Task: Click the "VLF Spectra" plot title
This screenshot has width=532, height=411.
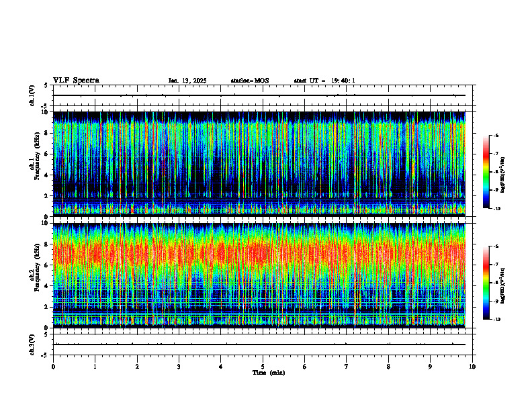Action: click(76, 81)
